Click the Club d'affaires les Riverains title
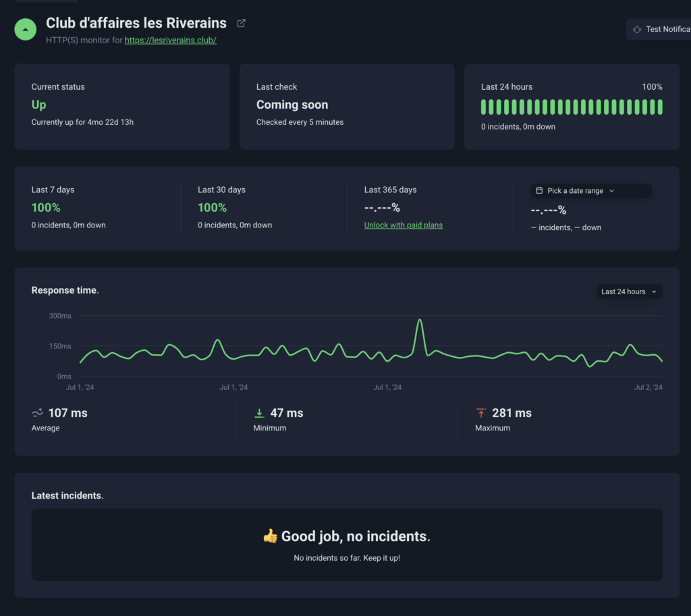Viewport: 691px width, 616px height. (x=136, y=24)
